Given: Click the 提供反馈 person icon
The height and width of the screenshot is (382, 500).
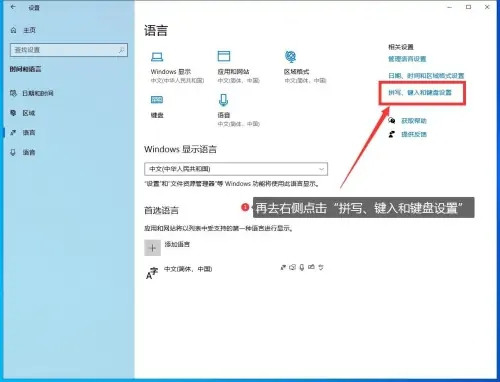Looking at the screenshot, I should tap(392, 134).
